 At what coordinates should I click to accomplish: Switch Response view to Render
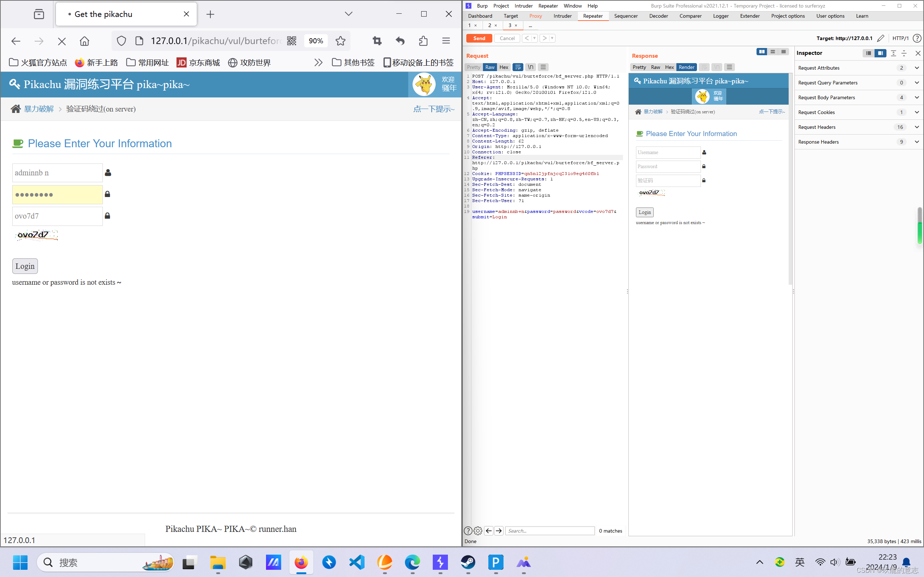pyautogui.click(x=687, y=67)
